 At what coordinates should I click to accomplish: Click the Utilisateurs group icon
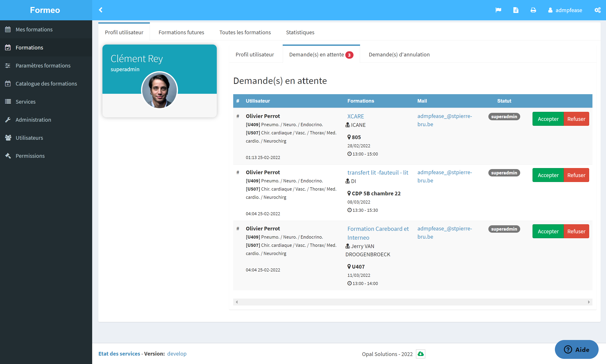point(8,138)
